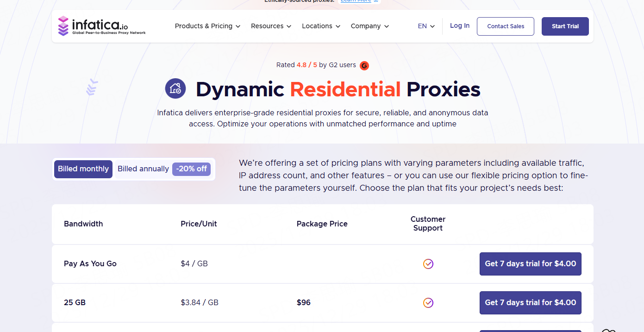Click the -20% off badge

[191, 169]
